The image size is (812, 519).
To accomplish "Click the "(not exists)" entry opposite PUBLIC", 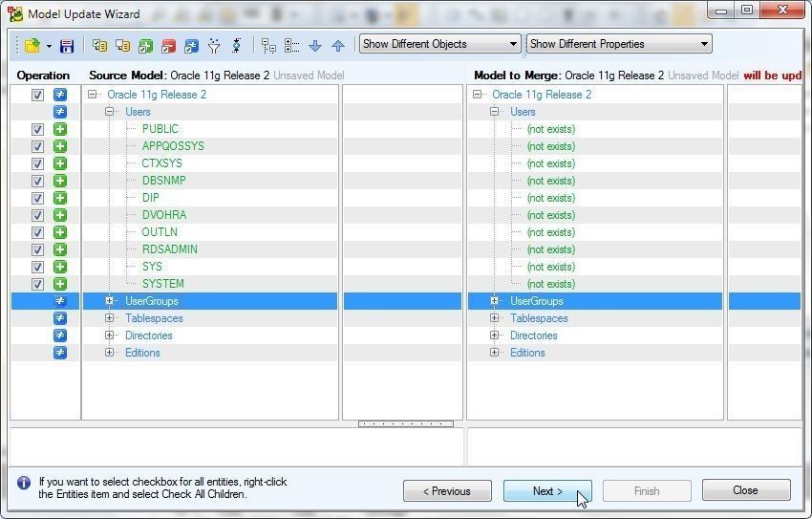I will pyautogui.click(x=551, y=129).
